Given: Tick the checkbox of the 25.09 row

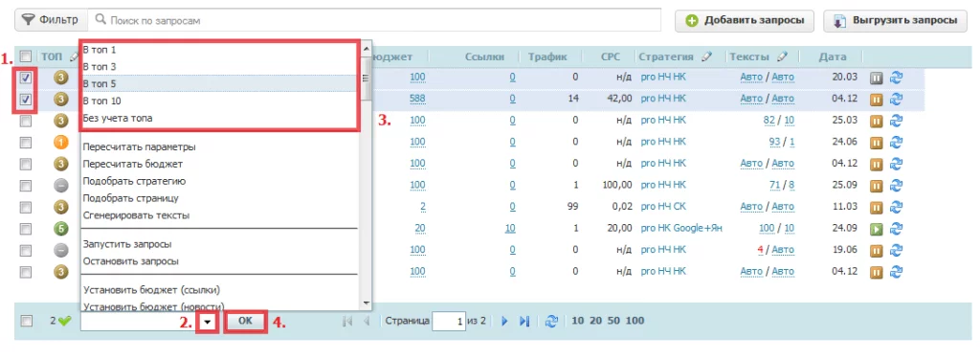Looking at the screenshot, I should coord(25,186).
